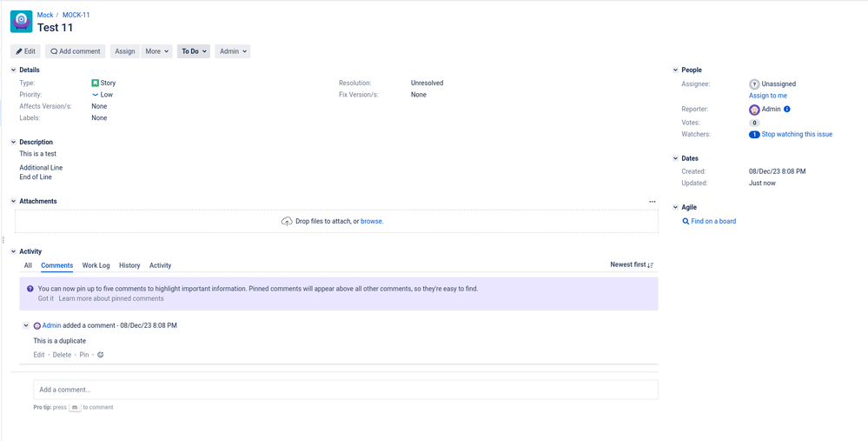Collapse the Description section
The height and width of the screenshot is (441, 868).
[13, 143]
